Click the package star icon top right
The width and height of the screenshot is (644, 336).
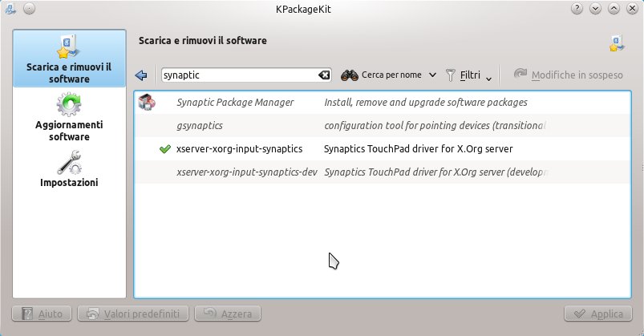tap(618, 43)
